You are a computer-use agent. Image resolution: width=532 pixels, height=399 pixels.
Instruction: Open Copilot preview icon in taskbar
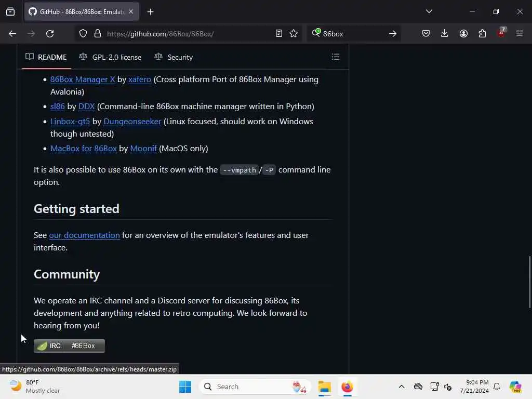pos(515,387)
